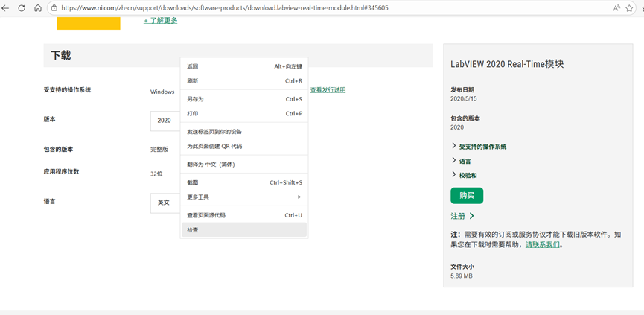Select 翻译为 中文（简体）
This screenshot has width=644, height=315.
pos(244,165)
